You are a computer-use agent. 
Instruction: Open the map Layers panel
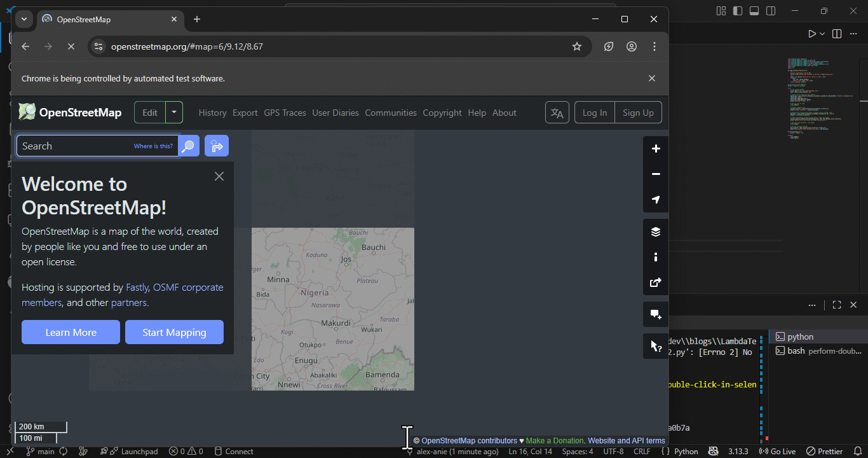coord(656,232)
